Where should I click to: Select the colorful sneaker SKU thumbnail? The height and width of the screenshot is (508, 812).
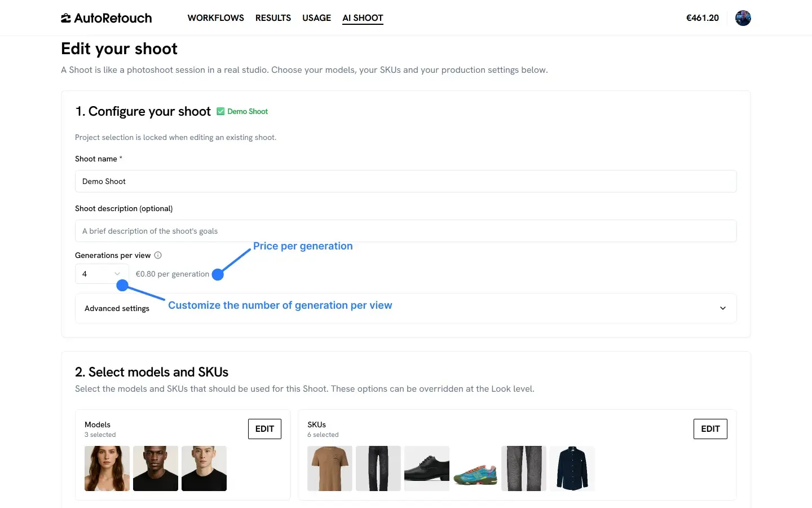[475, 468]
